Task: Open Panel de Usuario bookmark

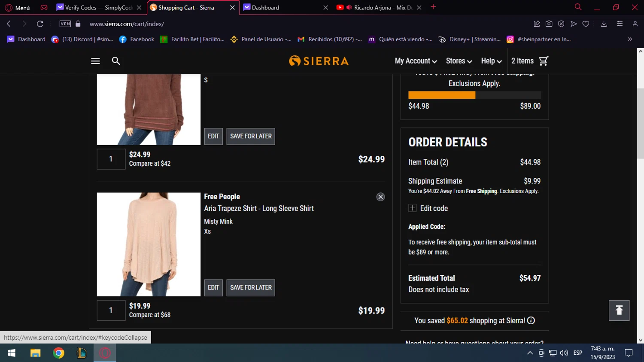Action: [x=261, y=39]
